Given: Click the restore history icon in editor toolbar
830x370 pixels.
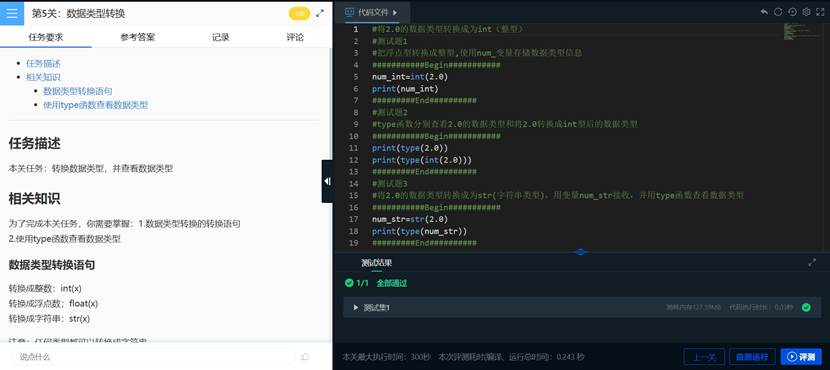Looking at the screenshot, I should pyautogui.click(x=792, y=12).
